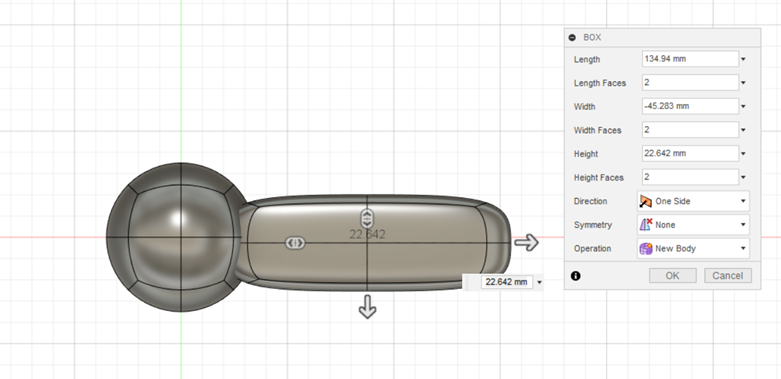Click the One Side direction icon
This screenshot has width=781, height=379.
pos(646,201)
